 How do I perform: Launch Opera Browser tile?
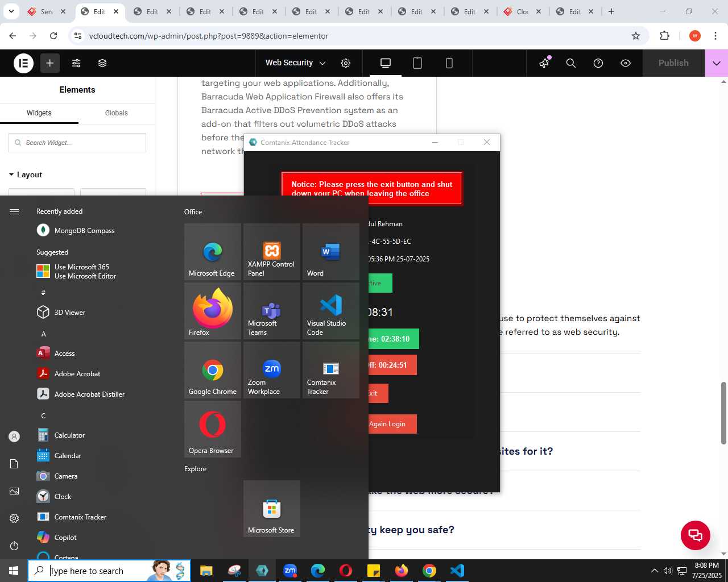[213, 429]
